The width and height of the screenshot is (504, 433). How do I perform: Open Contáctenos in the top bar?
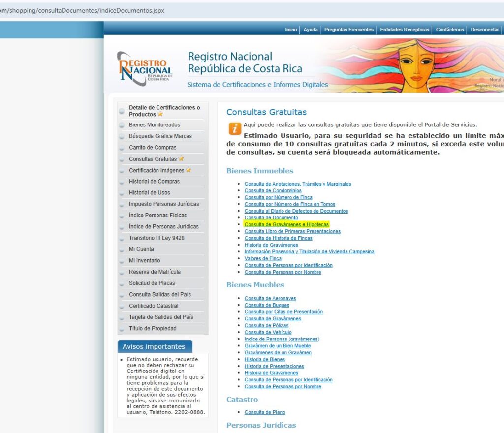click(x=450, y=30)
